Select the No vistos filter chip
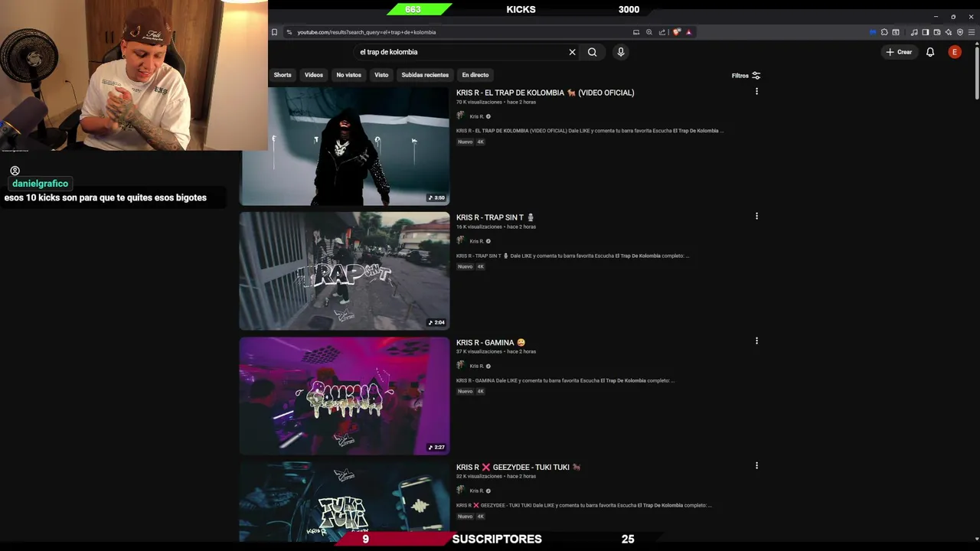 click(348, 75)
